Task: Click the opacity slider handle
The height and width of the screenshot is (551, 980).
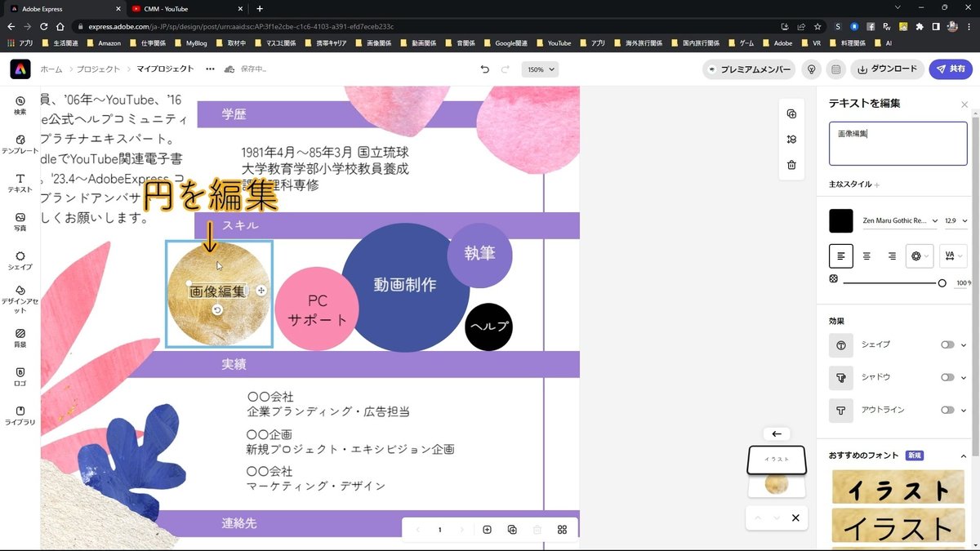Action: point(942,282)
